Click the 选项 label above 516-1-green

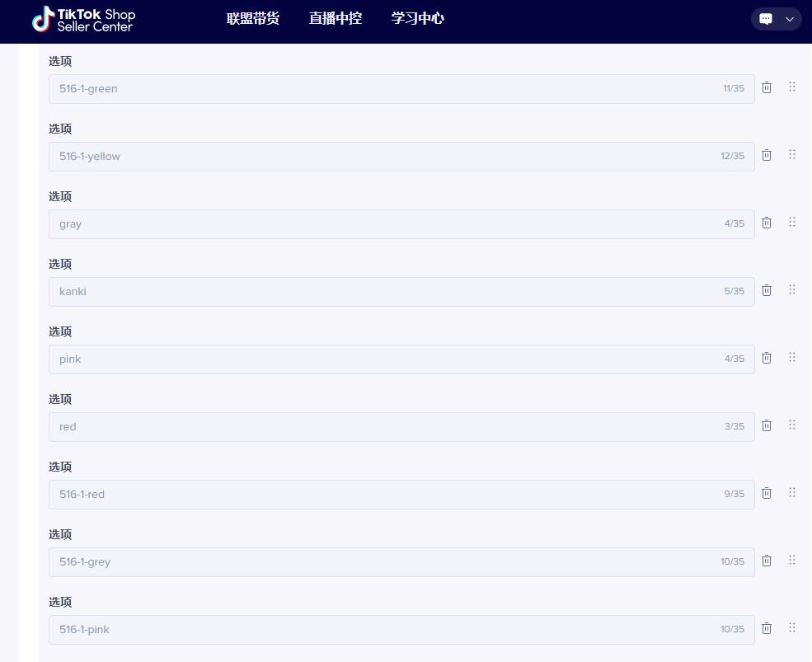(x=60, y=61)
